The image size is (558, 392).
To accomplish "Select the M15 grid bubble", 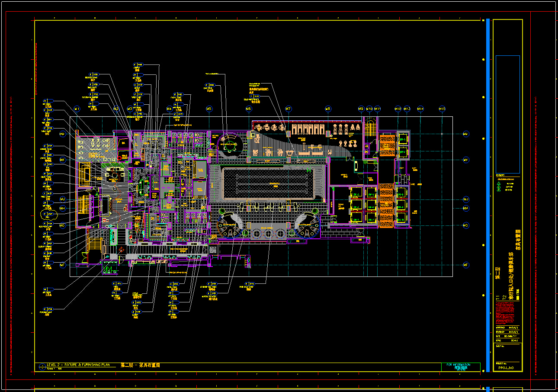I will pos(442,109).
